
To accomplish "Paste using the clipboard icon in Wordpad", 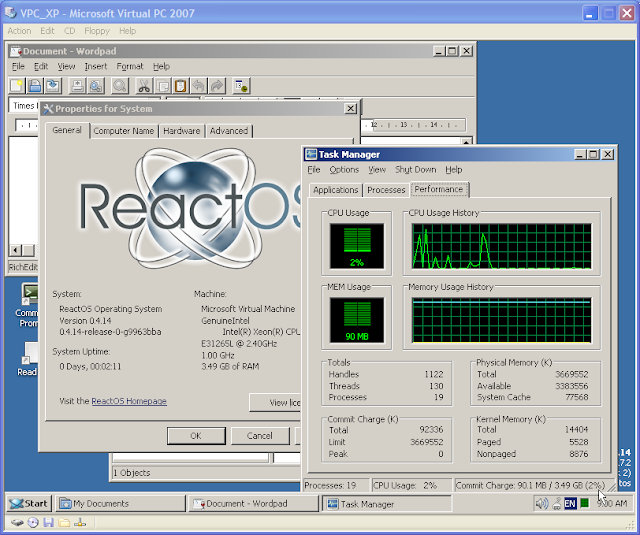I will point(180,86).
